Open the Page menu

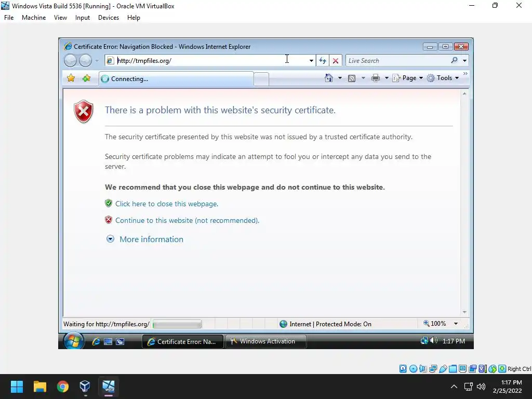click(407, 78)
